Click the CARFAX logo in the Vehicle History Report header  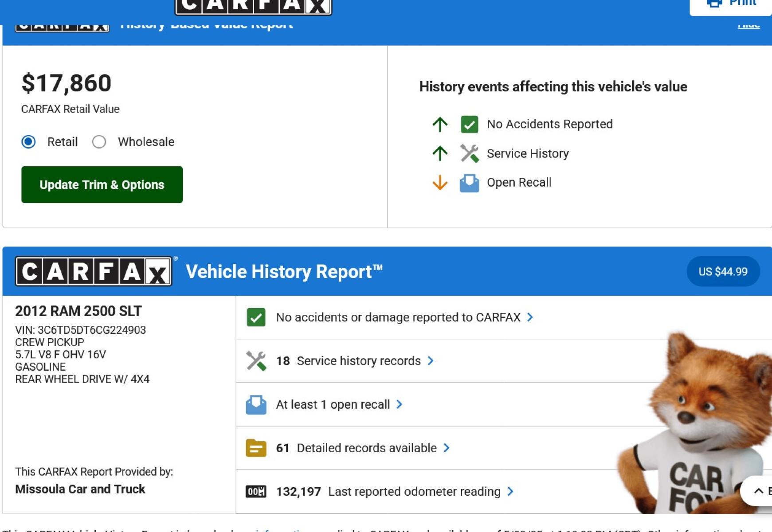(94, 271)
